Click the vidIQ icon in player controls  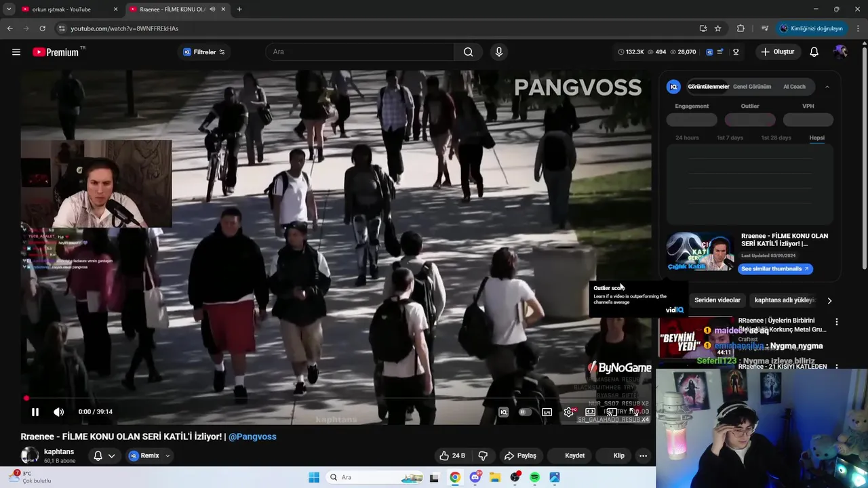pos(503,411)
